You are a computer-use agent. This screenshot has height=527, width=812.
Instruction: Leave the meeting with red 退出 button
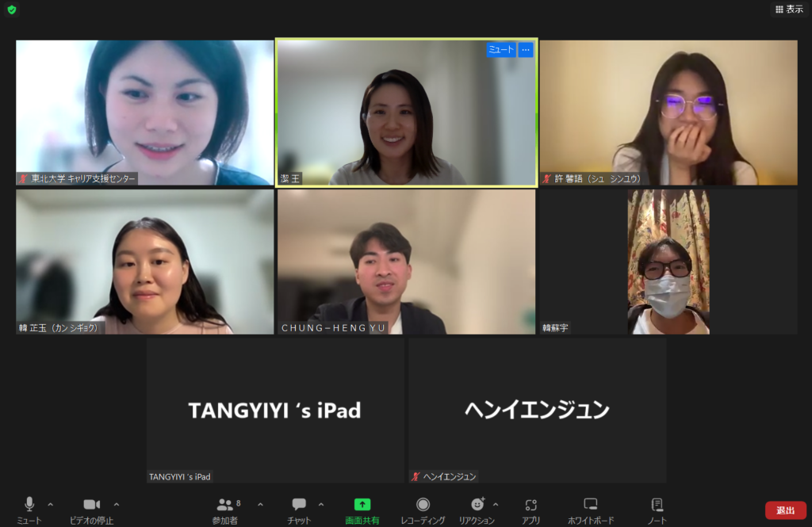tap(785, 510)
